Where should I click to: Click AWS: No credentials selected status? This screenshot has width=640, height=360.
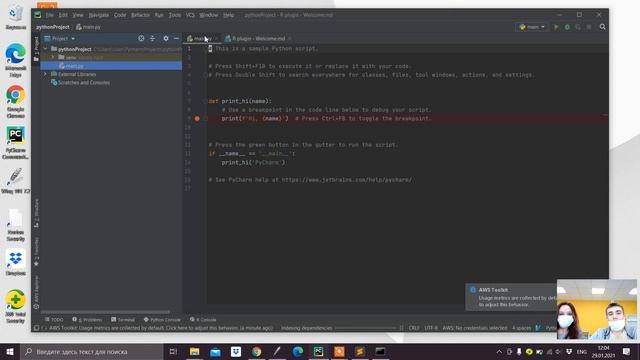pyautogui.click(x=475, y=328)
